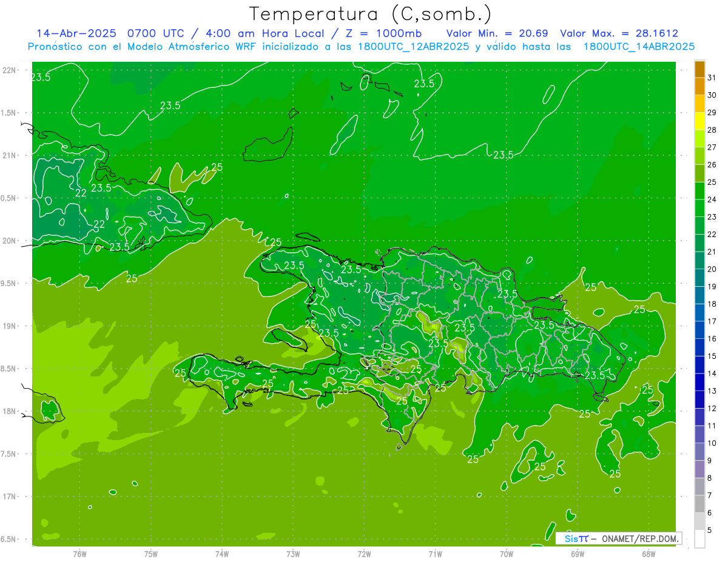
Task: Click '4:00 am Hora Local' text
Action: (265, 33)
